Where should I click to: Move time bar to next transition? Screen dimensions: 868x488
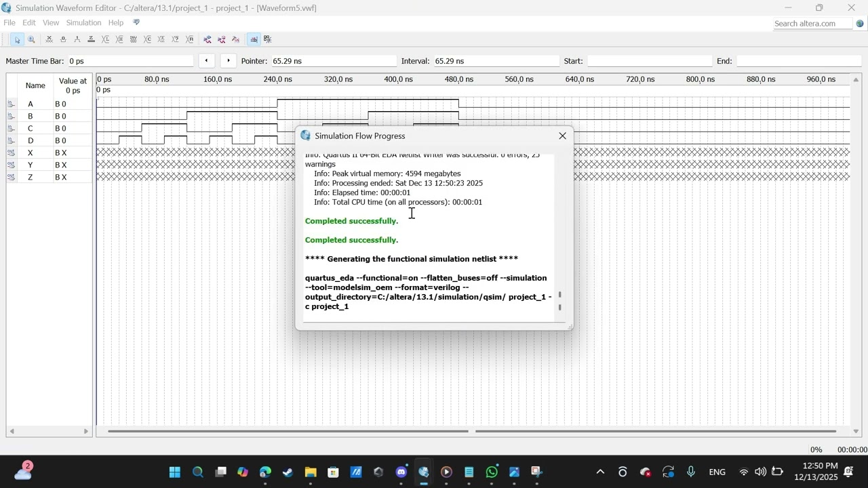pos(229,60)
